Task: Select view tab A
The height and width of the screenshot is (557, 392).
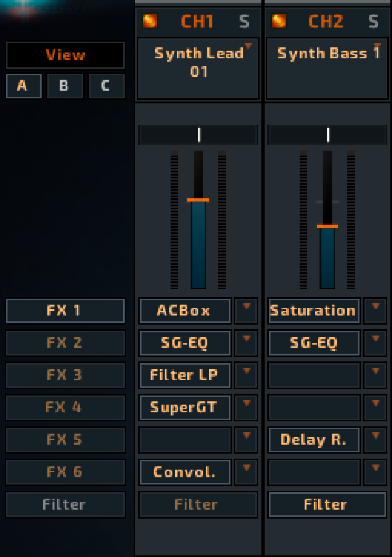Action: pos(22,86)
